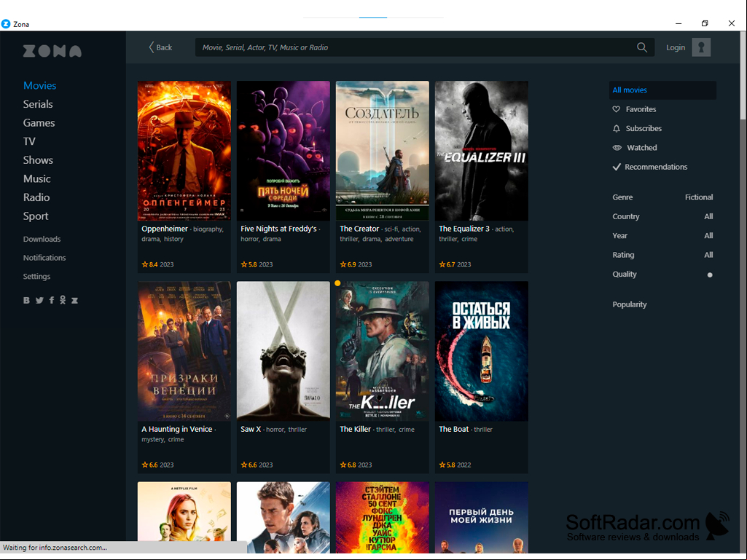Screen dimensions: 747x560
Task: Open the Genre filter dropdown
Action: [662, 197]
